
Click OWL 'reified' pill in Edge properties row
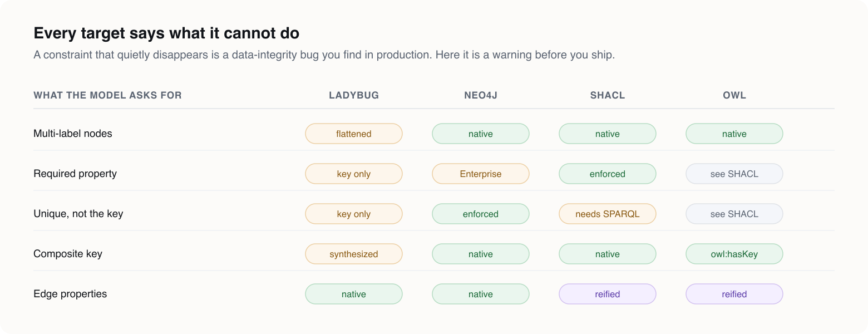point(734,294)
